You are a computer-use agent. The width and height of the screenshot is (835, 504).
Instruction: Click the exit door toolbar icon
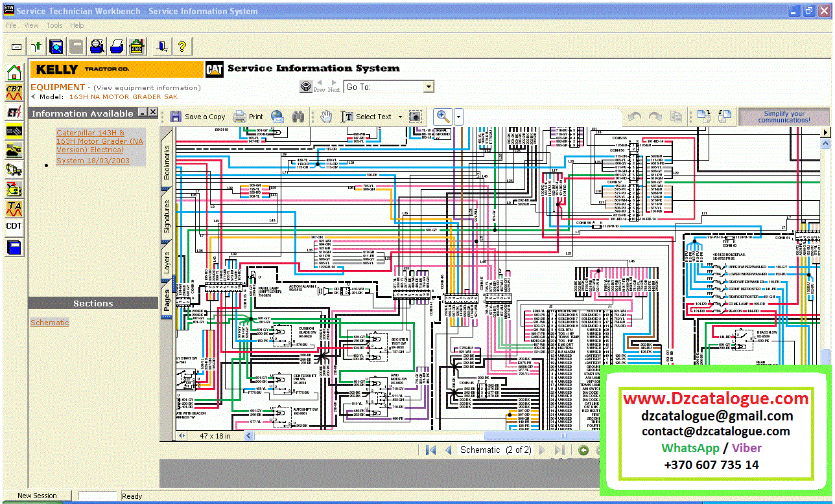tap(162, 46)
